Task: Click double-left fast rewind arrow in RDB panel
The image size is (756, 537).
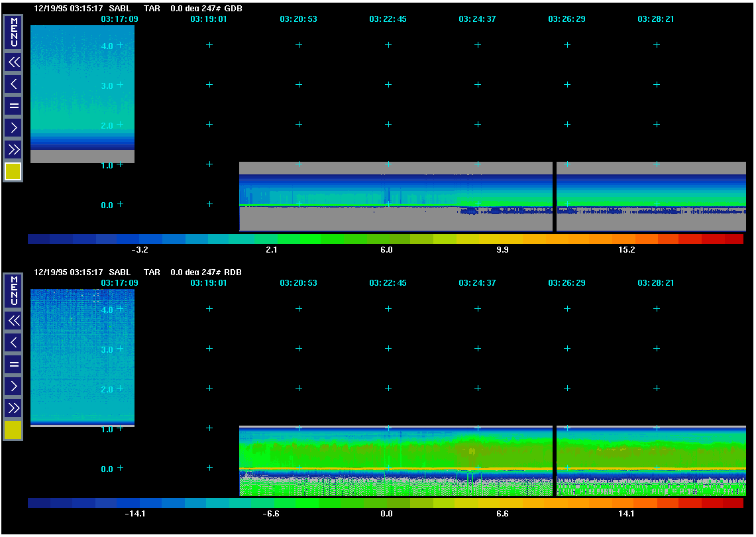Action: [x=13, y=321]
